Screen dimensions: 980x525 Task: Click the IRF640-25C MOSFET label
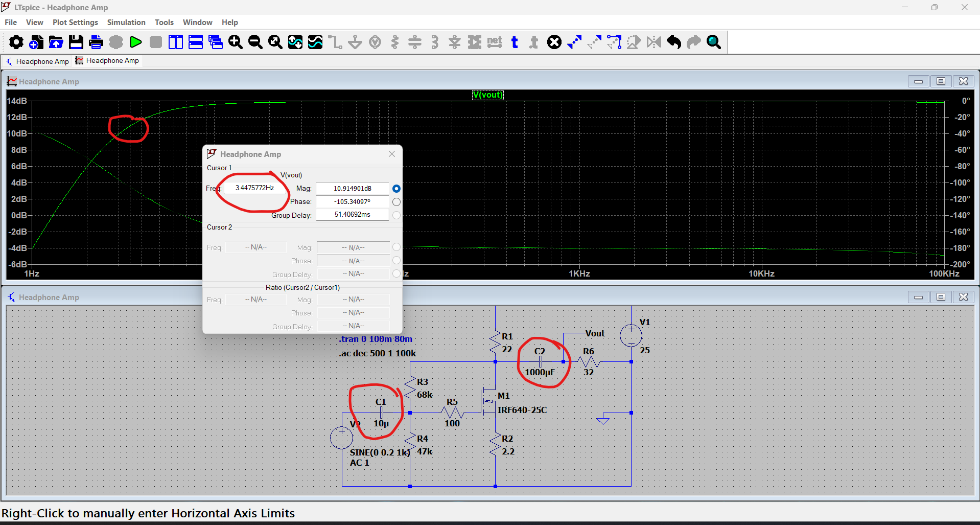tap(522, 410)
